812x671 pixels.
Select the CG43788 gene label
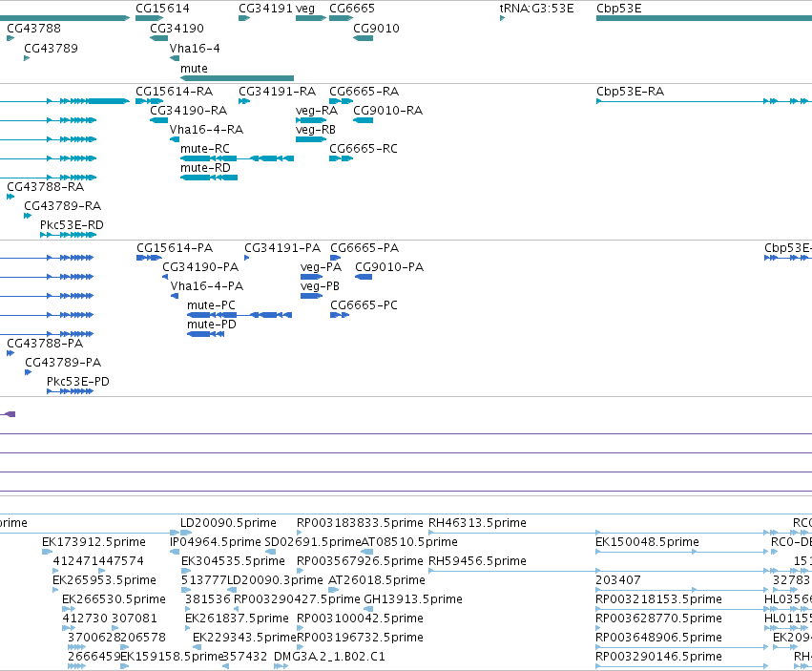pos(33,28)
